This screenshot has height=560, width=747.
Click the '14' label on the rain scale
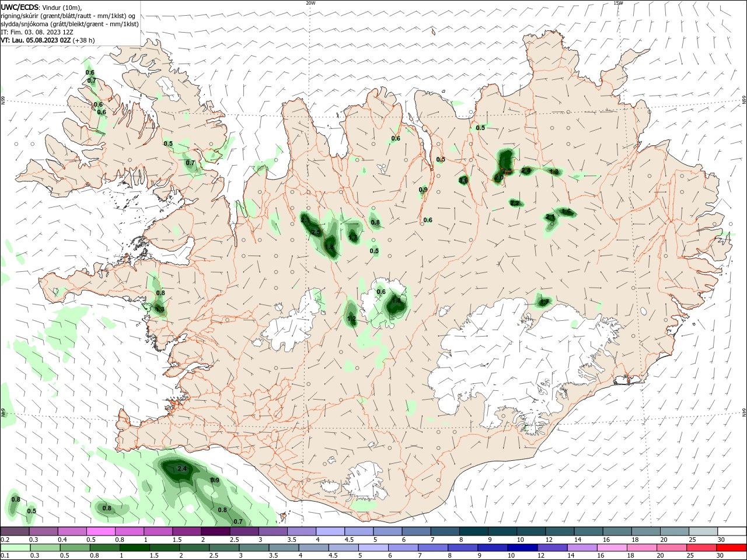(x=571, y=556)
